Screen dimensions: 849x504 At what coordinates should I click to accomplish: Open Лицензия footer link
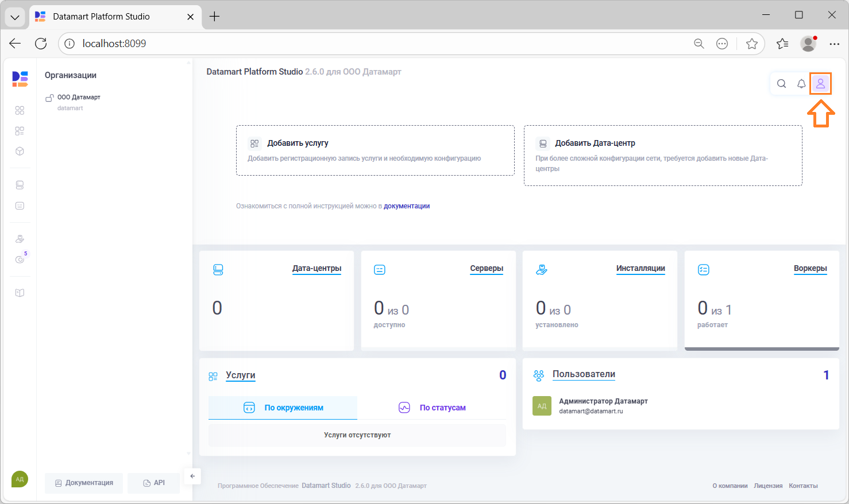[x=768, y=486]
